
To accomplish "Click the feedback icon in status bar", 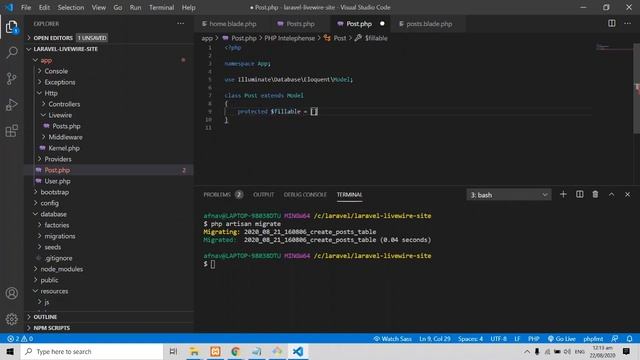I will click(x=614, y=339).
